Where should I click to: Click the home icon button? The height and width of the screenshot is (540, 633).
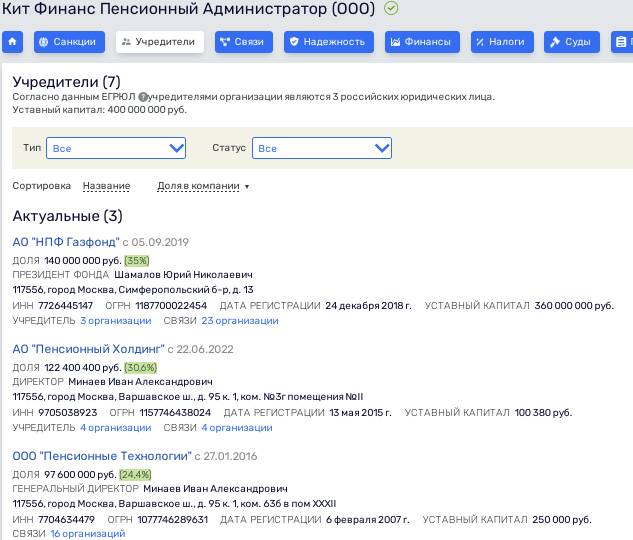(13, 42)
